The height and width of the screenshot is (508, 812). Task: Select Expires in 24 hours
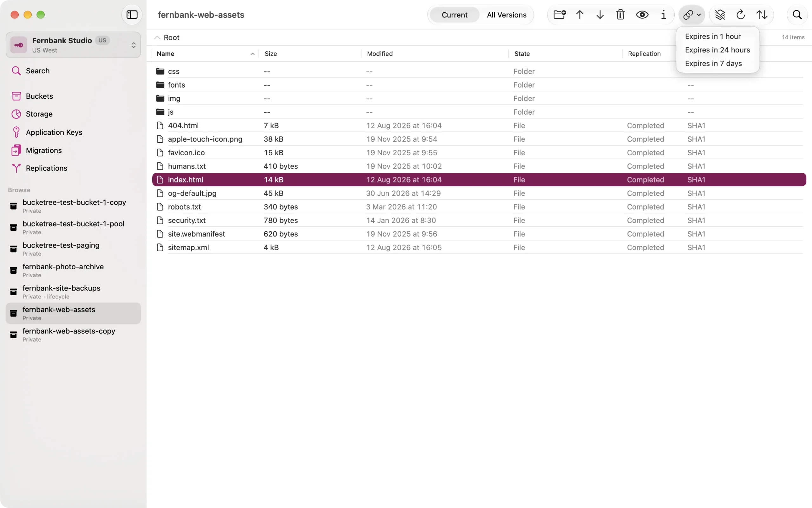tap(717, 50)
